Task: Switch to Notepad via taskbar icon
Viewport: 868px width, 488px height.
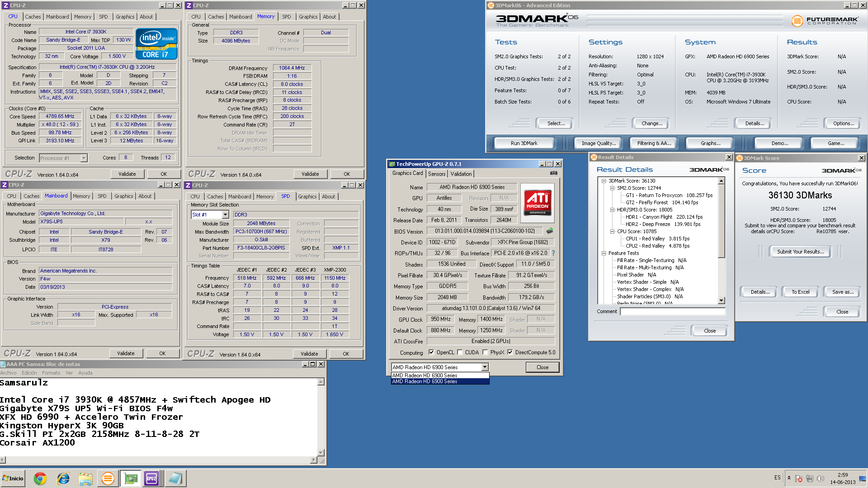Action: point(175,479)
